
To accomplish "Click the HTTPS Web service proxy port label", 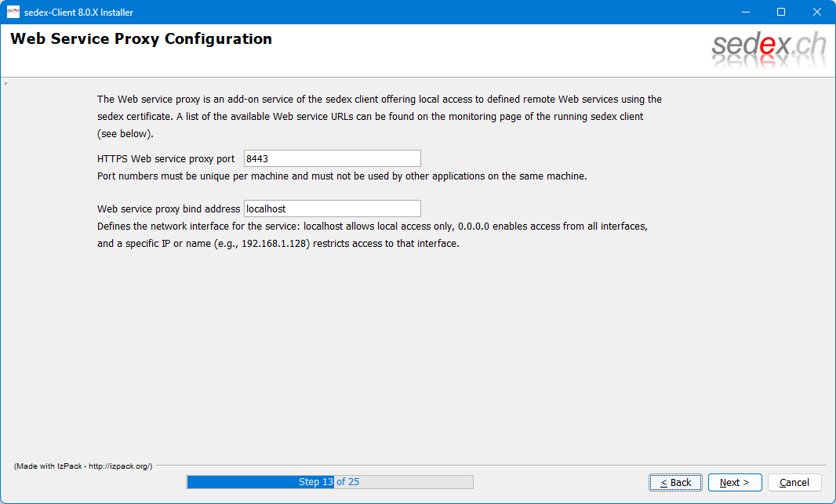I will [165, 158].
